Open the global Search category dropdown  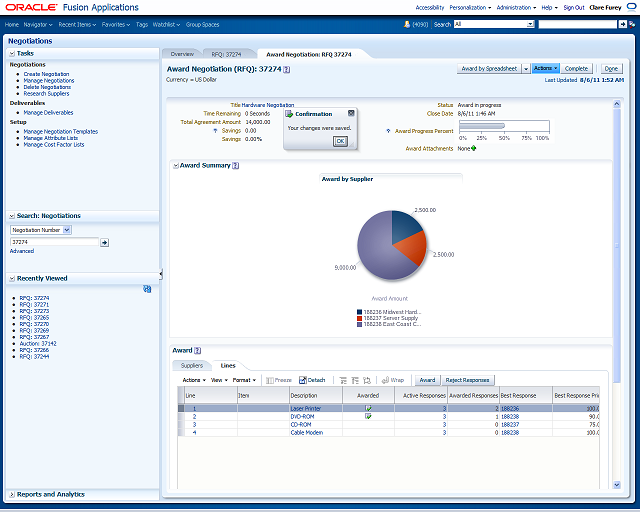(530, 24)
